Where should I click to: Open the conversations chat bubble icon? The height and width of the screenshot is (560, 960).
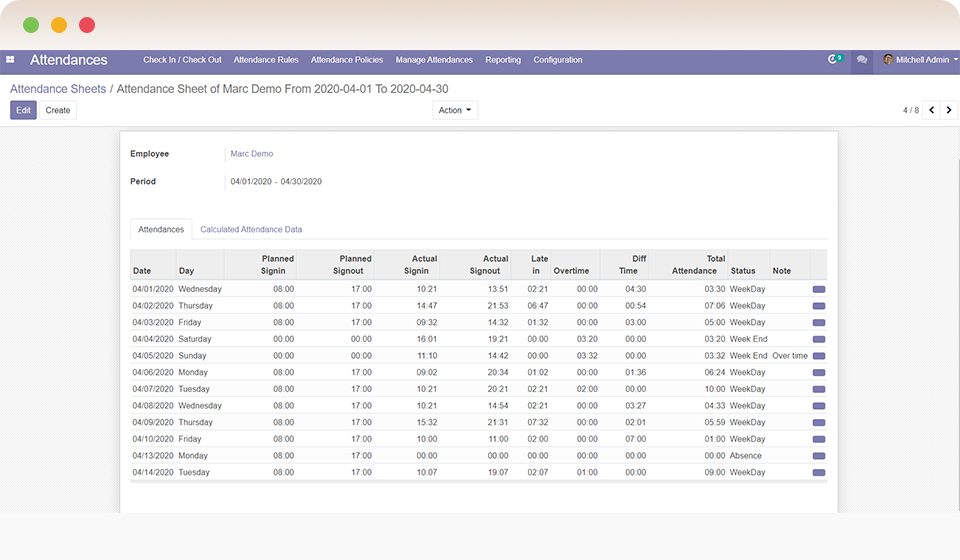862,60
